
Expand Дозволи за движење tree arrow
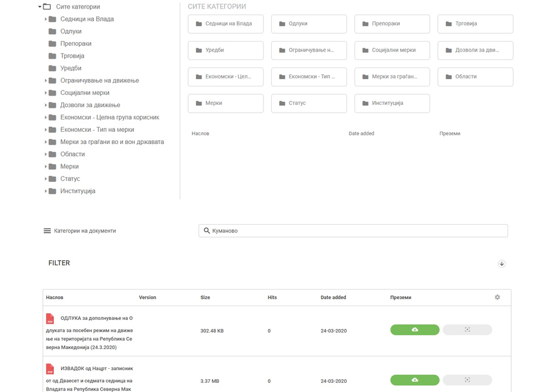(x=46, y=105)
